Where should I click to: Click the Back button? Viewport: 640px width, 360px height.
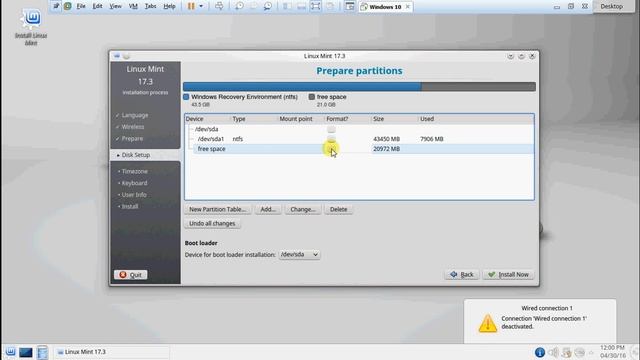click(x=462, y=274)
